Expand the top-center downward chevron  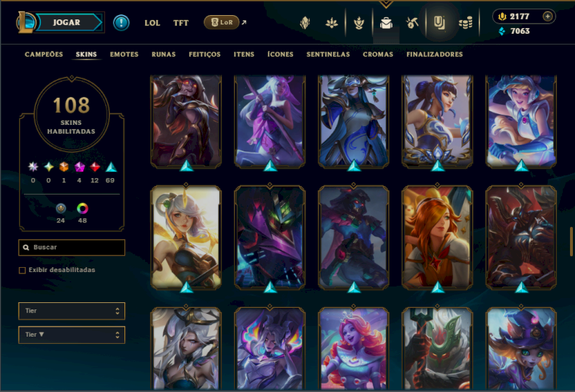[386, 4]
